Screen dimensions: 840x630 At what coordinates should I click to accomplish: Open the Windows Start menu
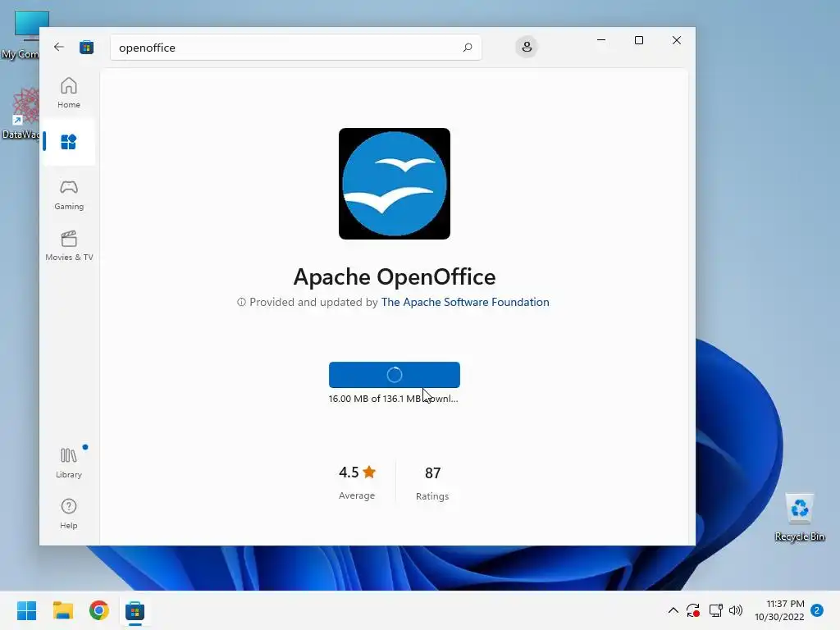(27, 610)
